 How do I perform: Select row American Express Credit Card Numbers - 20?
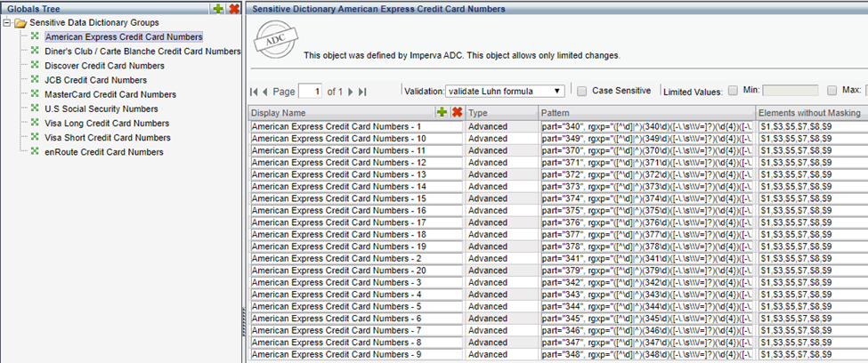point(356,270)
